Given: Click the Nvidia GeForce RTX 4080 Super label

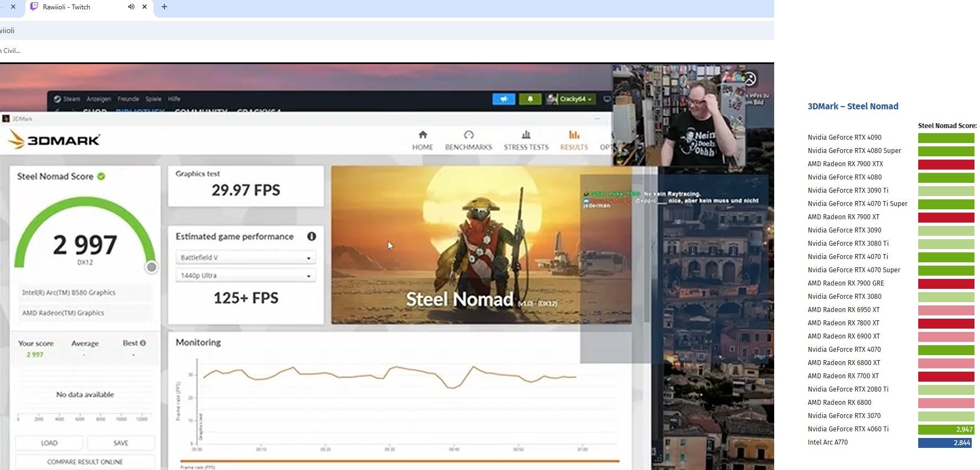Looking at the screenshot, I should click(854, 151).
